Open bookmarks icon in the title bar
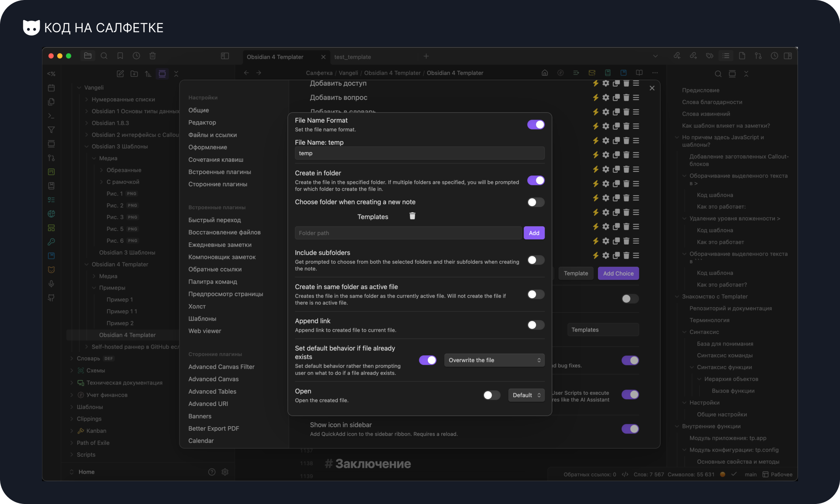840x504 pixels. [x=120, y=56]
